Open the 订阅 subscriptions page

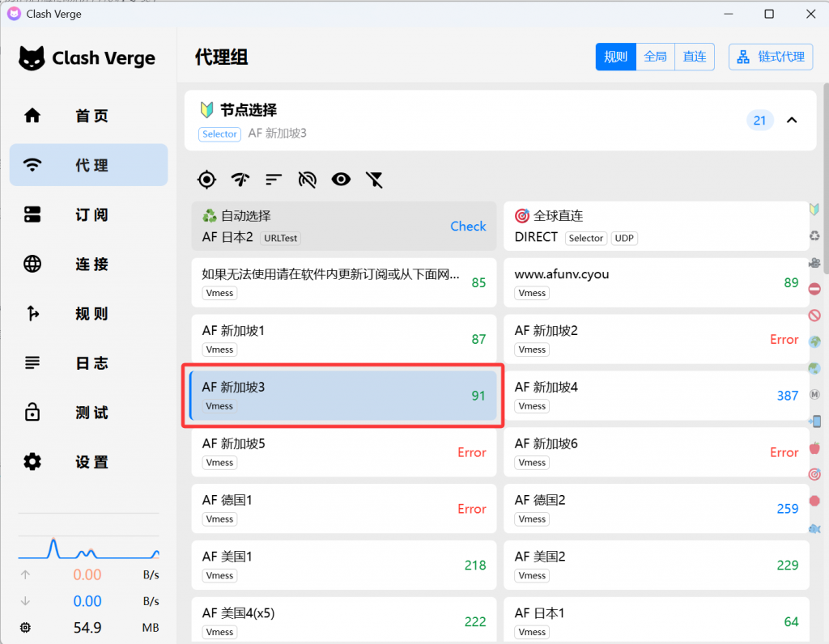click(x=89, y=214)
